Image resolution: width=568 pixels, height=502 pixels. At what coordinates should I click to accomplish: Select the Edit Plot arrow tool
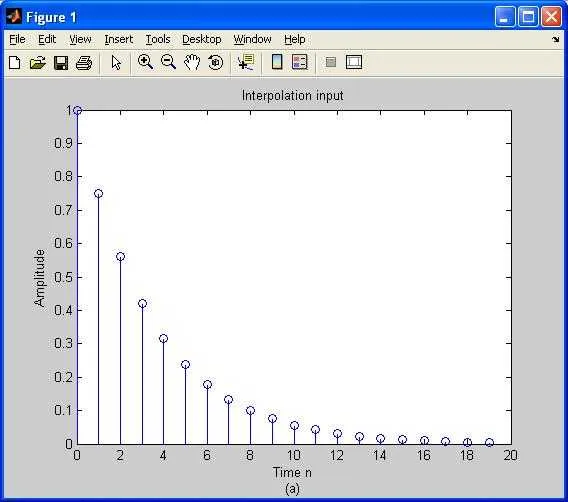(x=116, y=63)
